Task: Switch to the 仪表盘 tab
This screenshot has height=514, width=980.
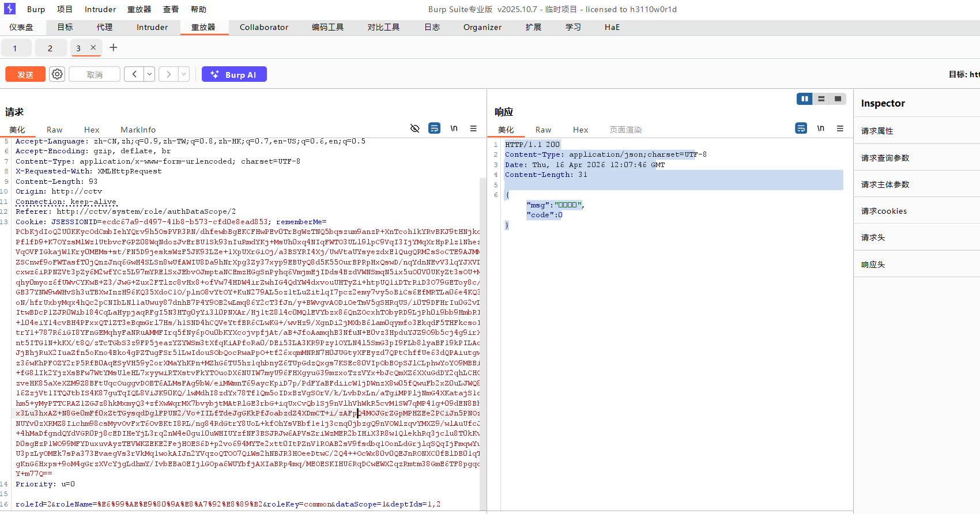Action: pyautogui.click(x=21, y=27)
